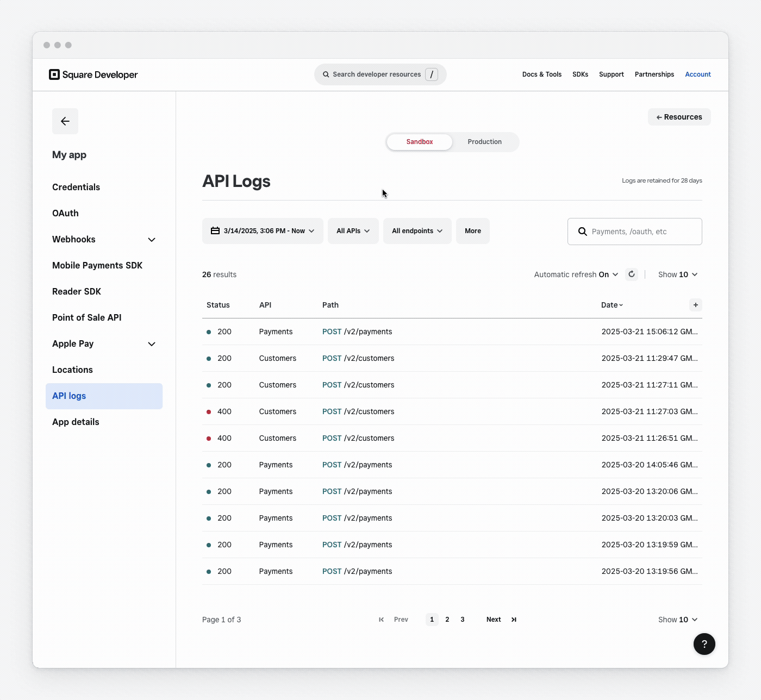Open Docs & Tools in header
Viewport: 761px width, 700px height.
tap(542, 74)
